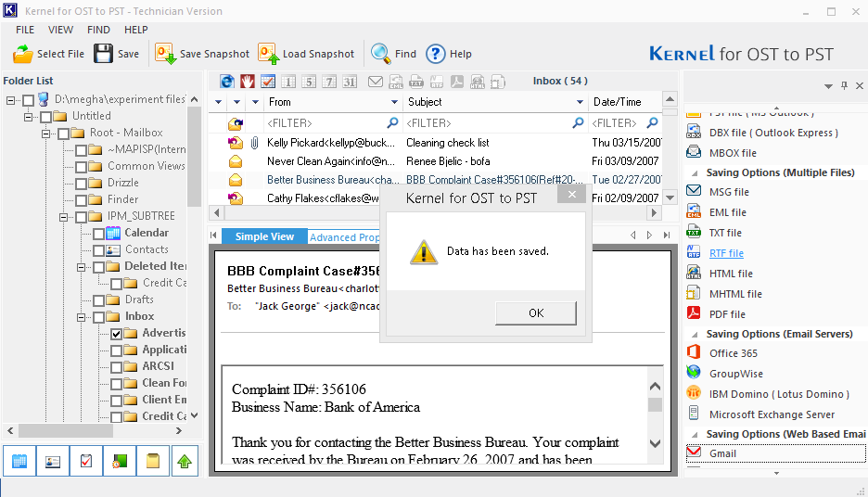The height and width of the screenshot is (497, 868).
Task: Collapse the Deleted Items tree node
Action: (x=82, y=267)
